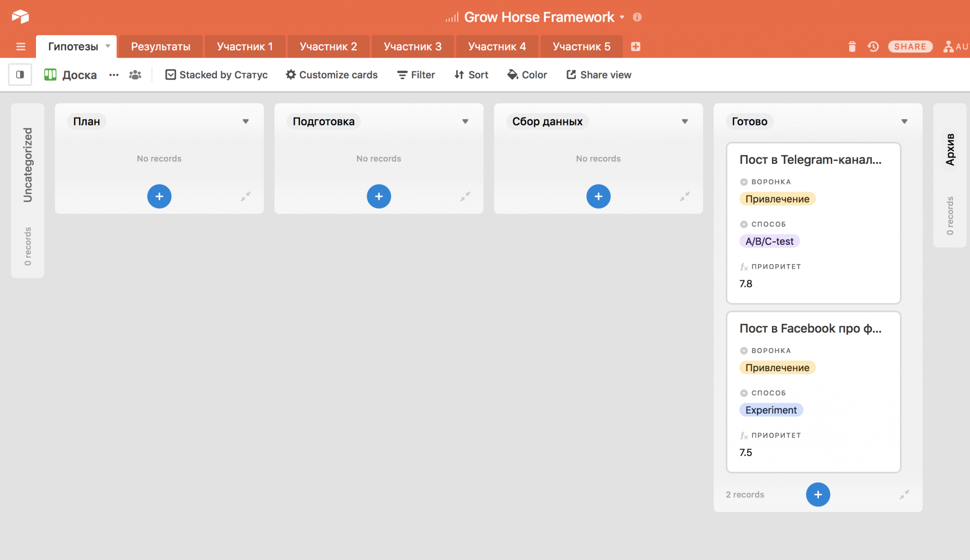
Task: Open view collaborators people icon
Action: [x=135, y=75]
